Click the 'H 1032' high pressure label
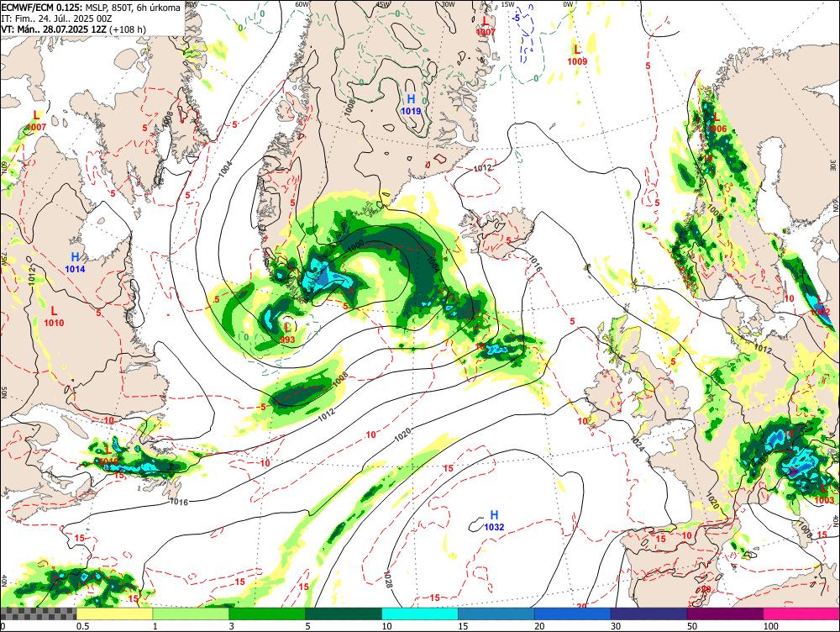The width and height of the screenshot is (840, 632). (x=494, y=520)
